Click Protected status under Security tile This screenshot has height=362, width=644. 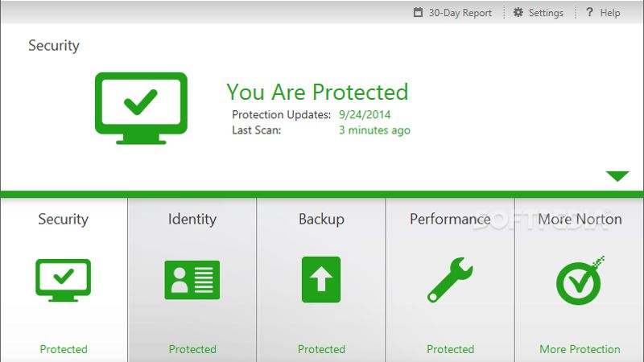[x=64, y=349]
